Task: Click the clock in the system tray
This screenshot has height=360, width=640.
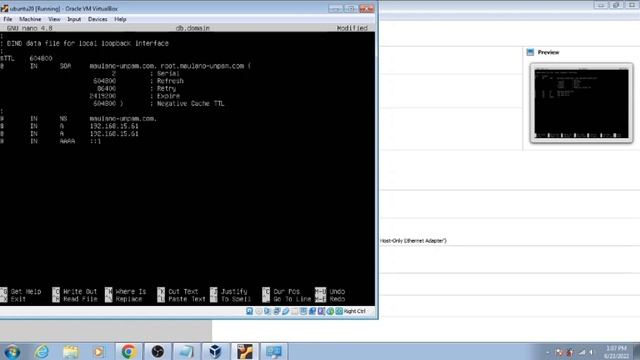Action: pos(616,352)
